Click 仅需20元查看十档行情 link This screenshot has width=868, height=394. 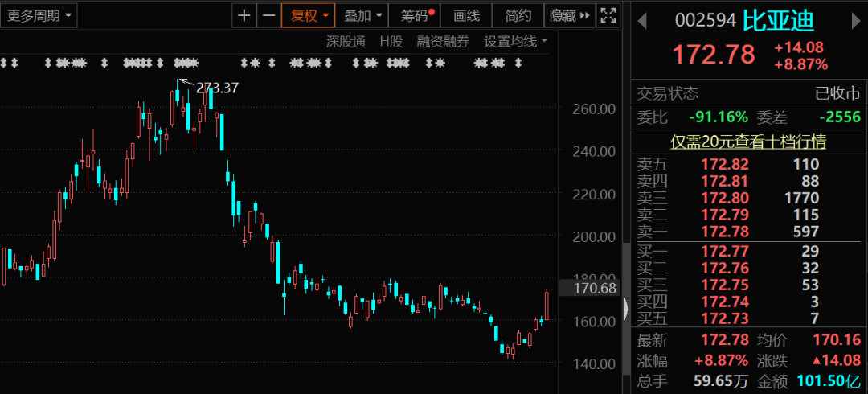pos(748,142)
